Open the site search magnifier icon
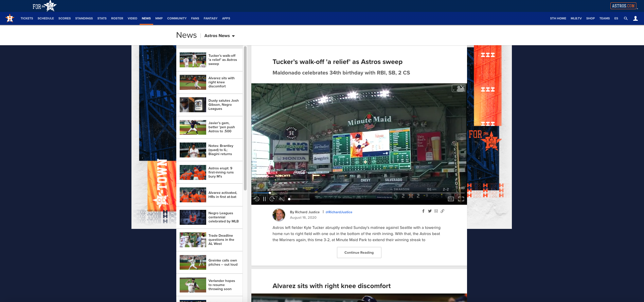This screenshot has height=302, width=644. (x=626, y=18)
